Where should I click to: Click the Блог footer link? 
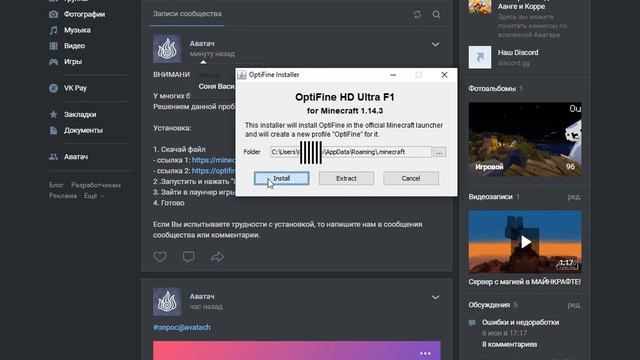click(56, 185)
